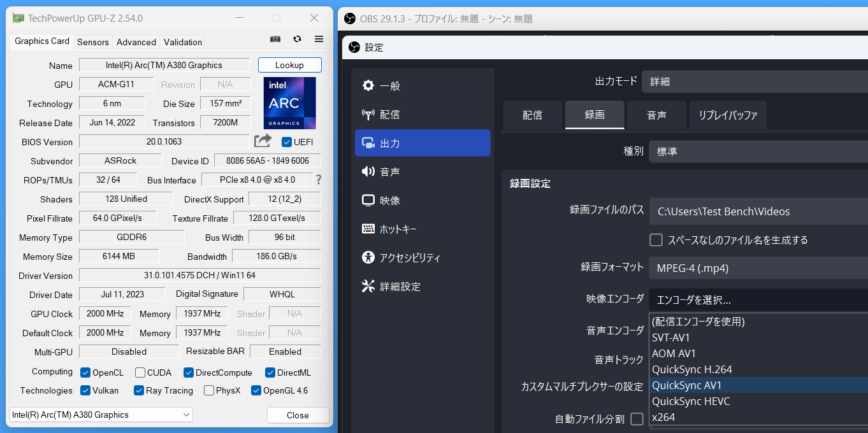Open 音声 audio settings in sidebar
The width and height of the screenshot is (868, 433).
(x=423, y=172)
